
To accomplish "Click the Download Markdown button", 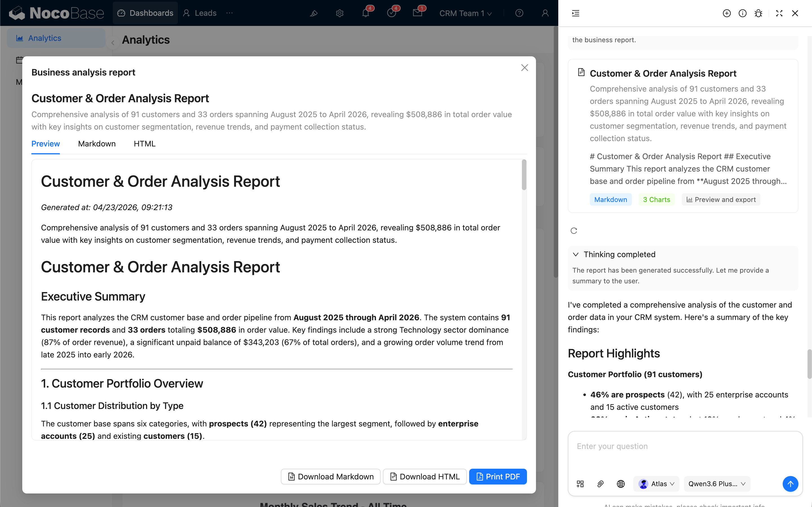I will 330,477.
